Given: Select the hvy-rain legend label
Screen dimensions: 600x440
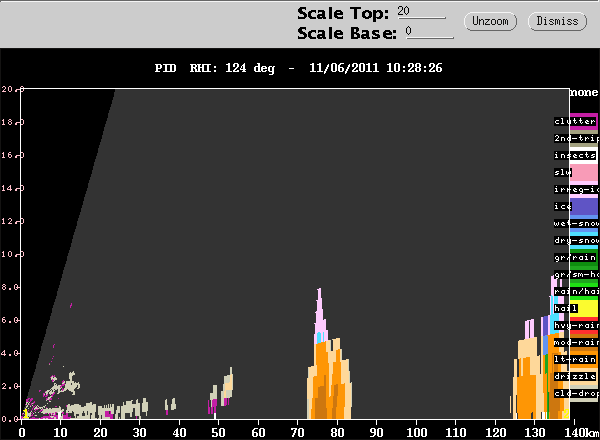Looking at the screenshot, I should pos(576,326).
